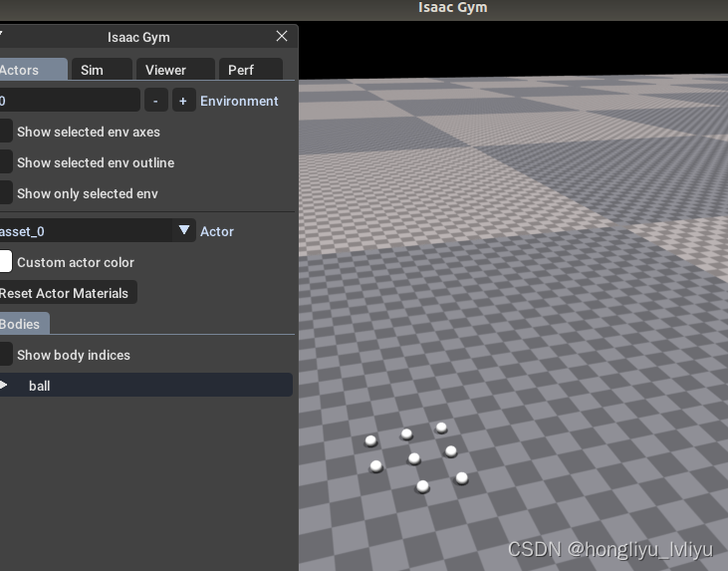The width and height of the screenshot is (728, 571).
Task: Open the Viewer tab
Action: click(175, 70)
